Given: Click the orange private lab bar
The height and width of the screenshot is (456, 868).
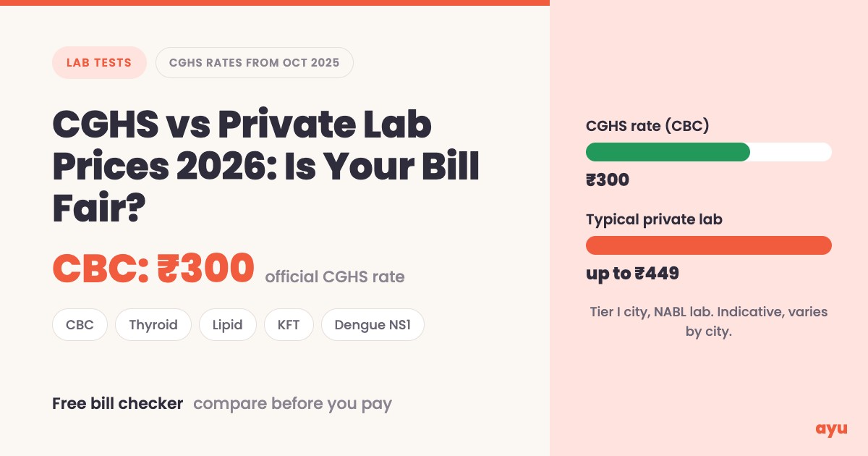Looking at the screenshot, I should pos(709,245).
